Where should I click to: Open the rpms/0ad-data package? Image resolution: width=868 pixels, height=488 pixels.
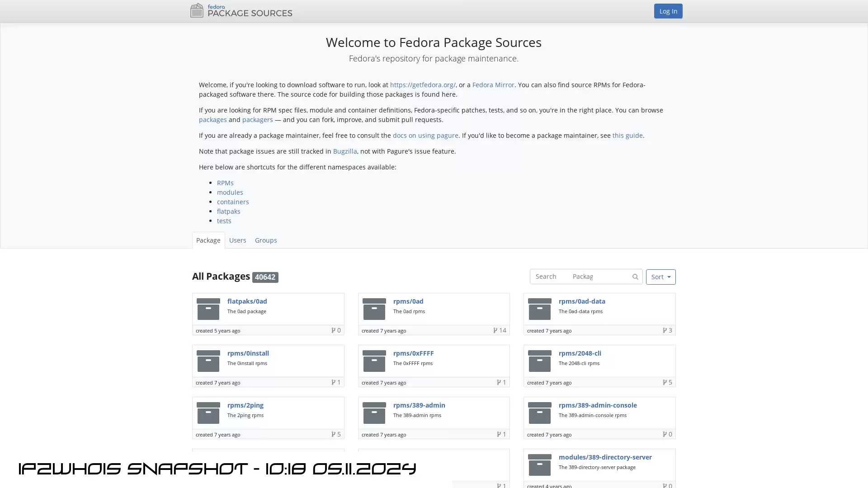tap(582, 301)
